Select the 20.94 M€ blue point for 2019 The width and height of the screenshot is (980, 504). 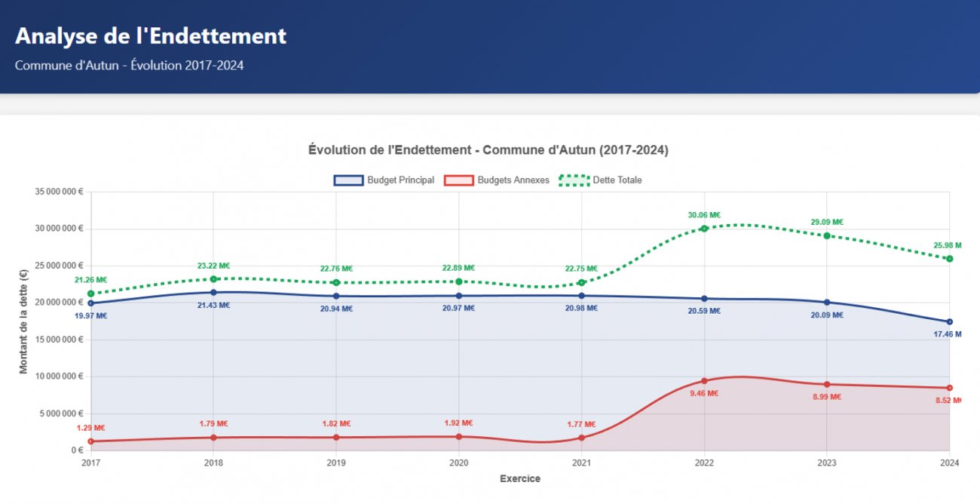click(336, 297)
